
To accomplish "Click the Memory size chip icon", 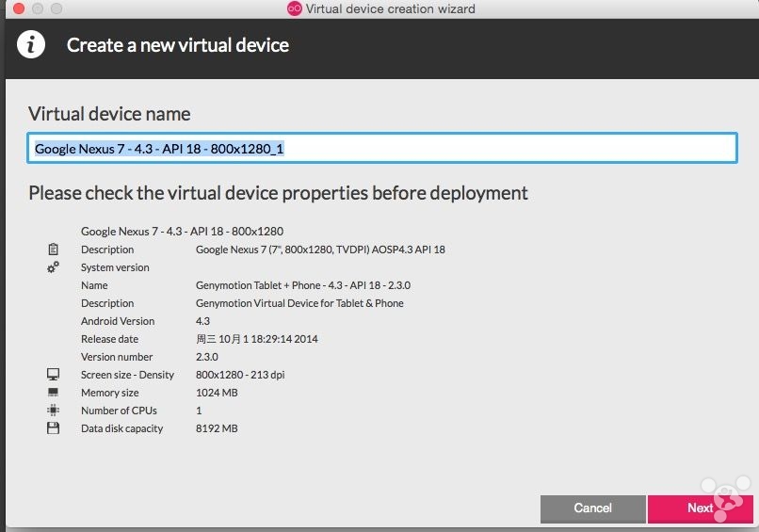I will coord(54,392).
